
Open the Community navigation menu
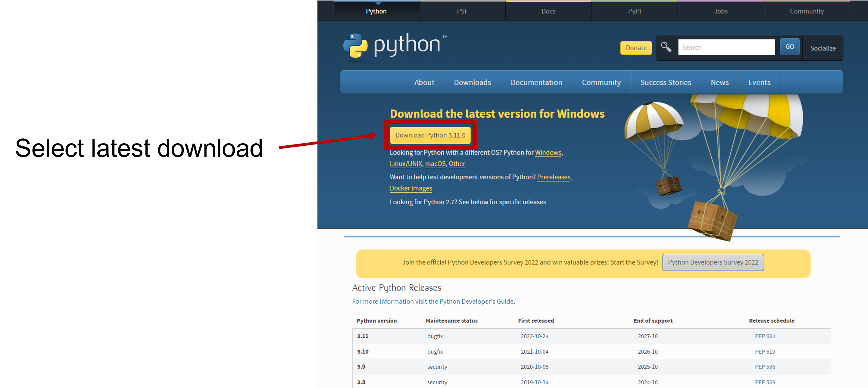[x=601, y=82]
